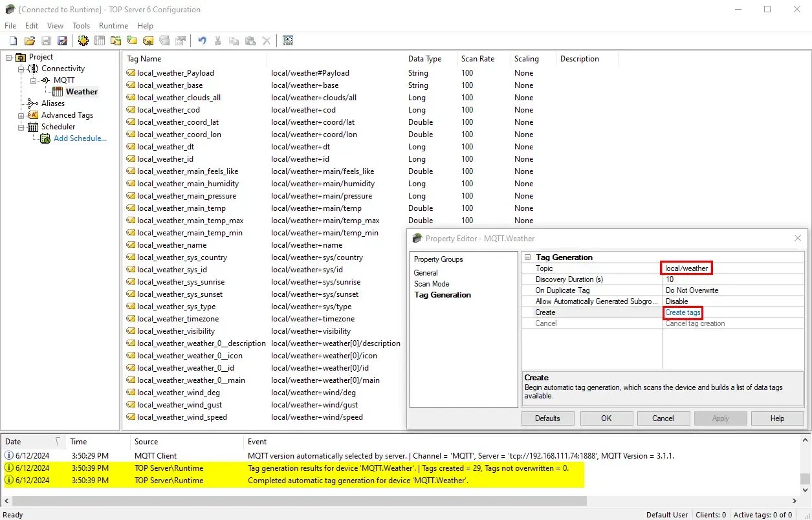Create a new project with the New icon

(x=12, y=40)
